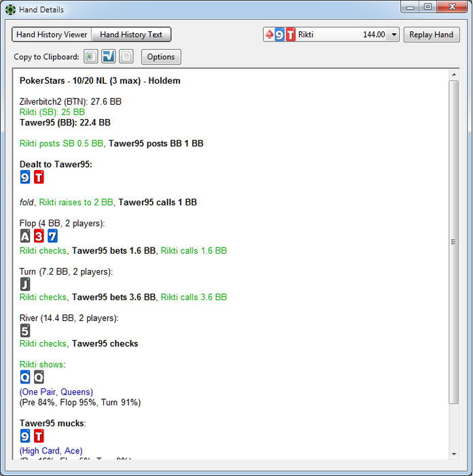Screen dimensions: 473x476
Task: Click the T card under Tawer95 mucks
Action: (x=39, y=436)
